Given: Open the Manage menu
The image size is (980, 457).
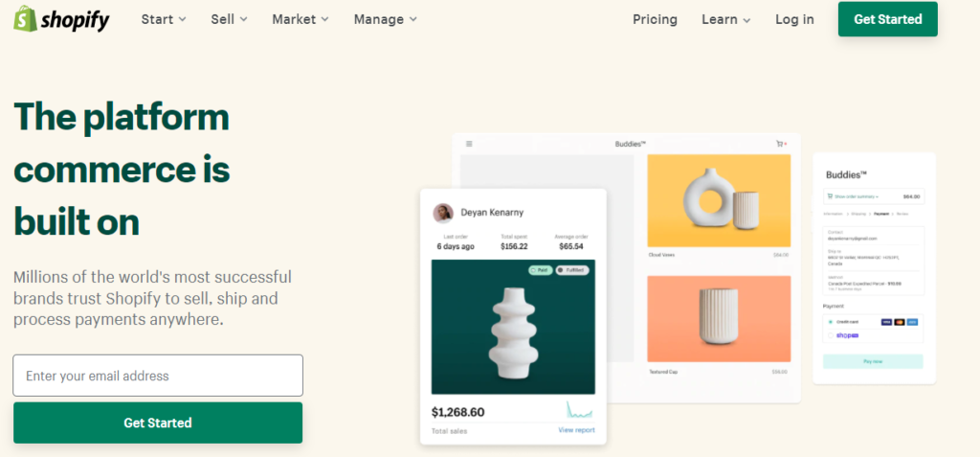Looking at the screenshot, I should point(386,19).
